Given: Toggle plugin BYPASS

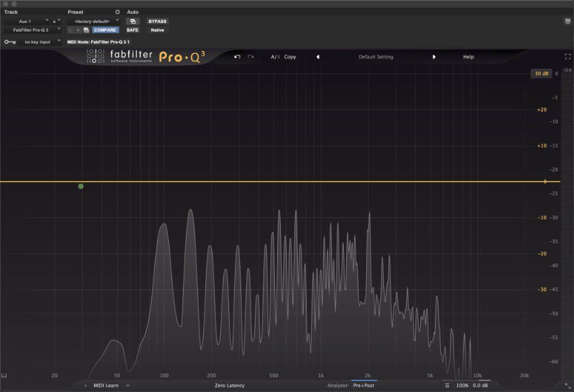Looking at the screenshot, I should [157, 21].
